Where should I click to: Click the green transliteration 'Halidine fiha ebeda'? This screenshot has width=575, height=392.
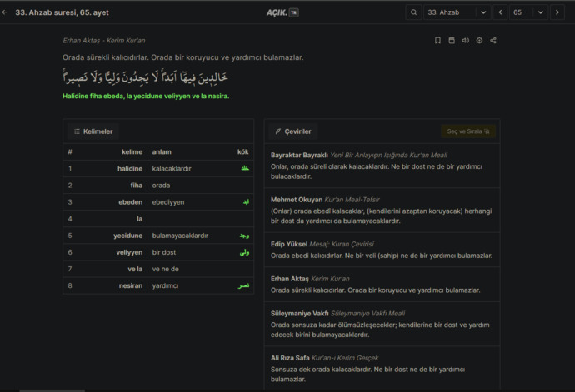click(146, 96)
